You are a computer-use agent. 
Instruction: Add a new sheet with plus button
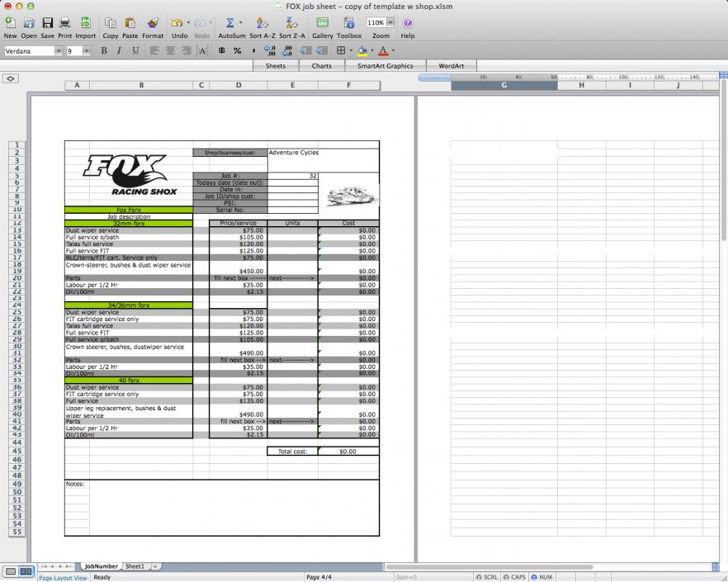155,566
